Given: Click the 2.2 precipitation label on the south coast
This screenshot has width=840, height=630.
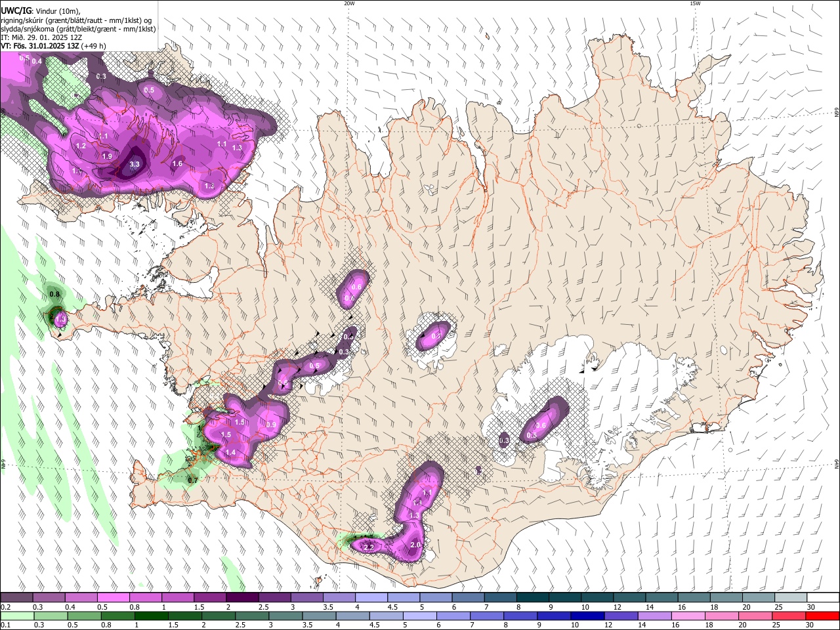Looking at the screenshot, I should click(369, 547).
